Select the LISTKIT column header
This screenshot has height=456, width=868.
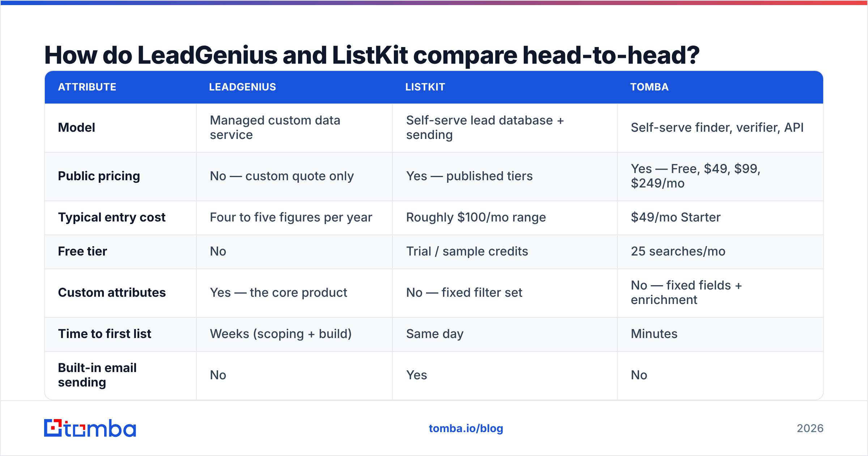tap(425, 87)
